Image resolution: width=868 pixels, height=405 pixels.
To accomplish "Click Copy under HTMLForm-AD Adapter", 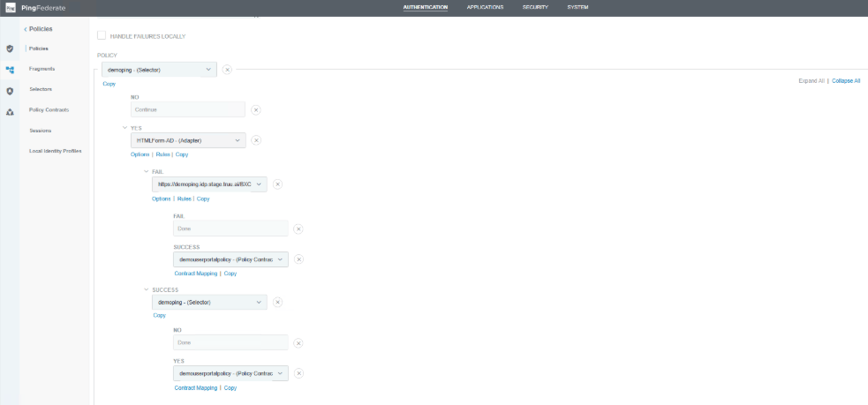I will (x=182, y=154).
